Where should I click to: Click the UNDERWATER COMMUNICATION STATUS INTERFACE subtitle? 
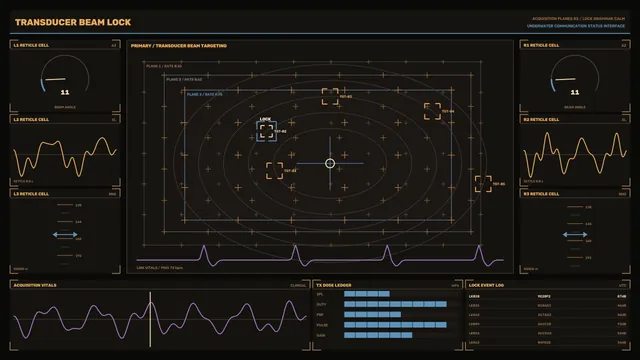(x=576, y=26)
